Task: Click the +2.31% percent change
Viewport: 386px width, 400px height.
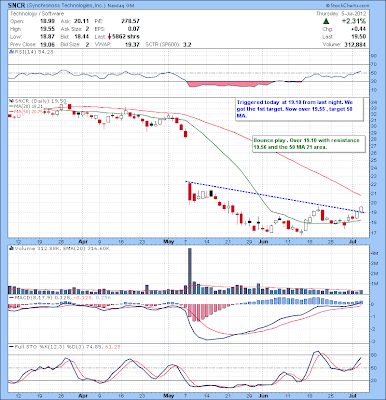Action: pos(354,21)
